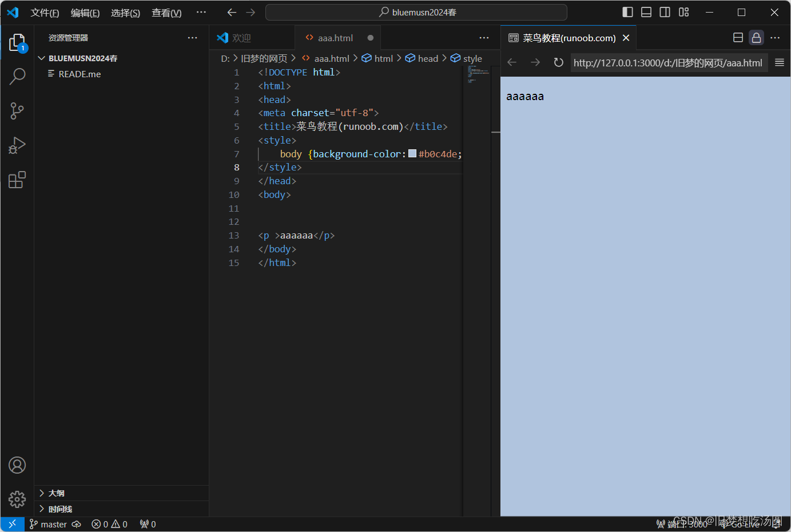Go forward in the browser preview
The image size is (791, 532).
point(535,62)
